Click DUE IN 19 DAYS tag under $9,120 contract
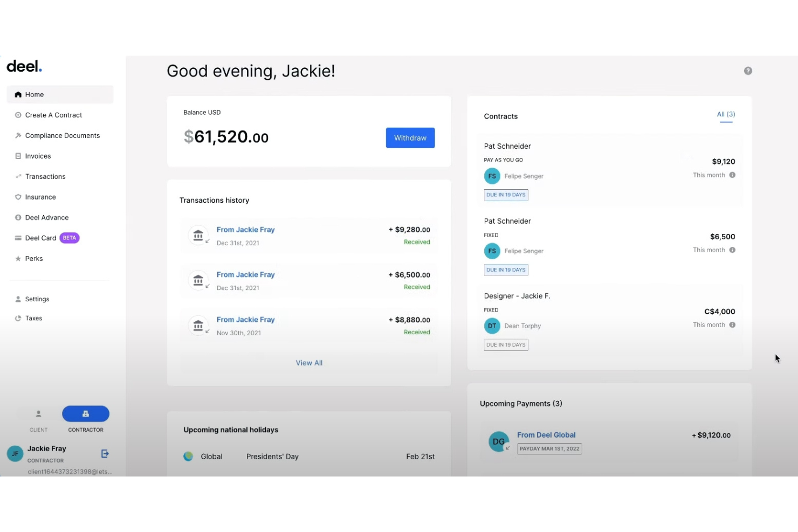This screenshot has width=798, height=532. coord(506,195)
